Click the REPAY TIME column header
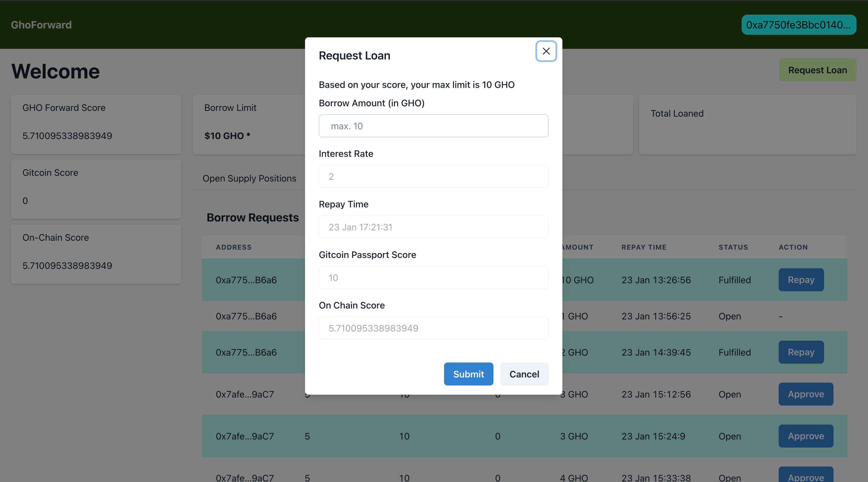 click(644, 247)
